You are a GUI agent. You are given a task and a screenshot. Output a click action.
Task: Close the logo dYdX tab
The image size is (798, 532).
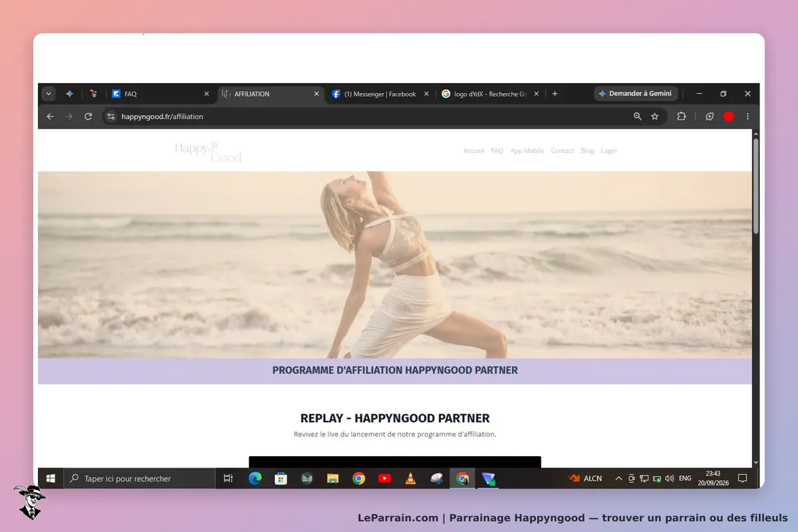[x=536, y=94]
